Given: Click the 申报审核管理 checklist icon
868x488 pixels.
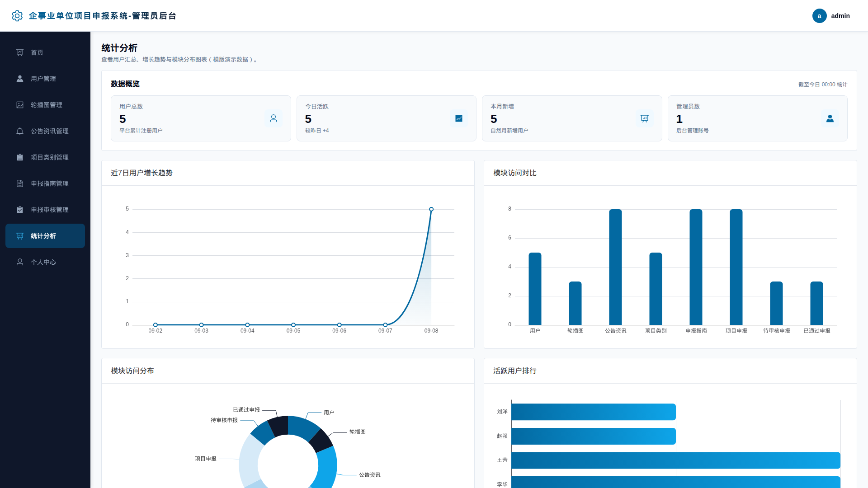Looking at the screenshot, I should click(x=20, y=210).
